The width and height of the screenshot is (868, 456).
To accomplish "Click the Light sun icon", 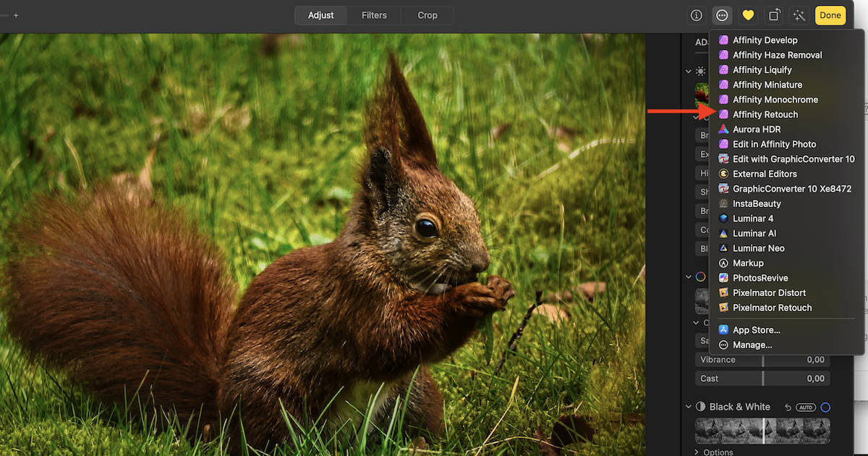I will click(700, 72).
